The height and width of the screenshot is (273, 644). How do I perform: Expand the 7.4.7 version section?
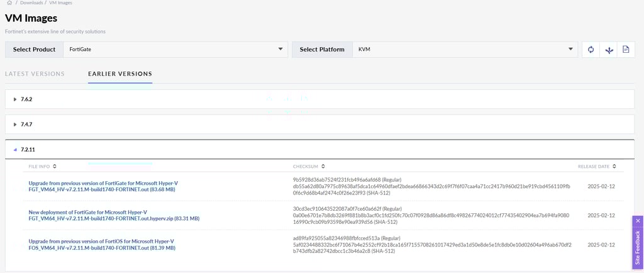click(319, 124)
